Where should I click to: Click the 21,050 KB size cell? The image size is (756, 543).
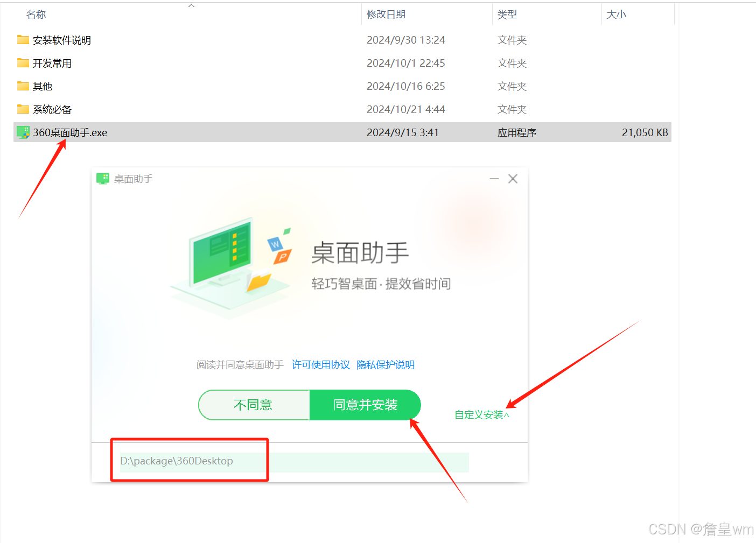click(x=645, y=133)
